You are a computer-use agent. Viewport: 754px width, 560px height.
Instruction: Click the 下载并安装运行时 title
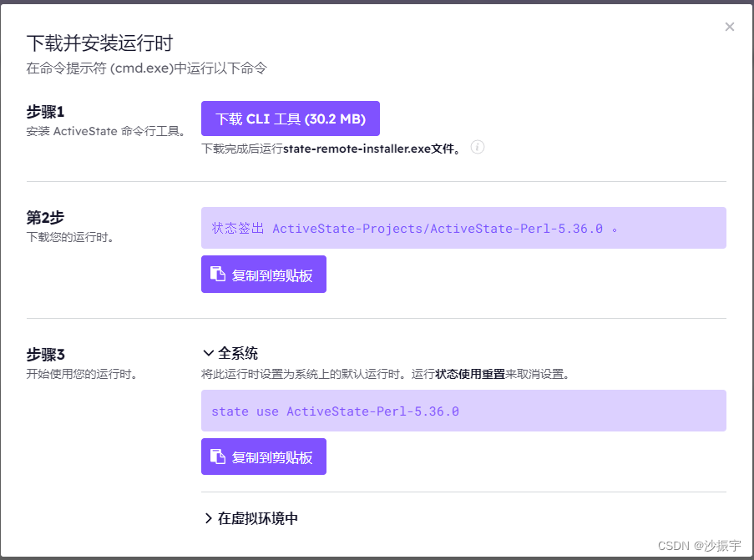coord(99,43)
